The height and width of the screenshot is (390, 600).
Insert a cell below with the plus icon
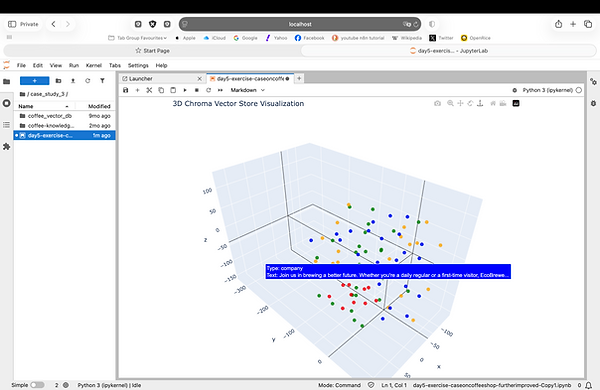[x=137, y=90]
